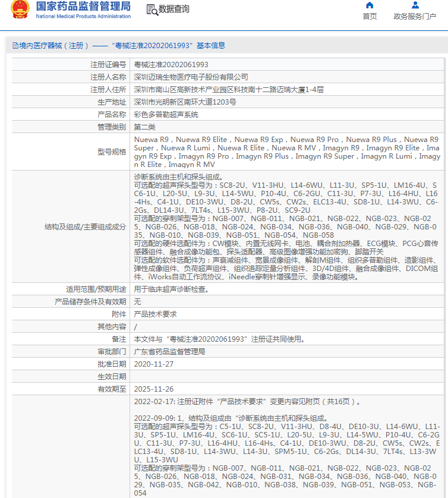Click 附件 label cell
This screenshot has height=498, width=448.
pyautogui.click(x=71, y=314)
